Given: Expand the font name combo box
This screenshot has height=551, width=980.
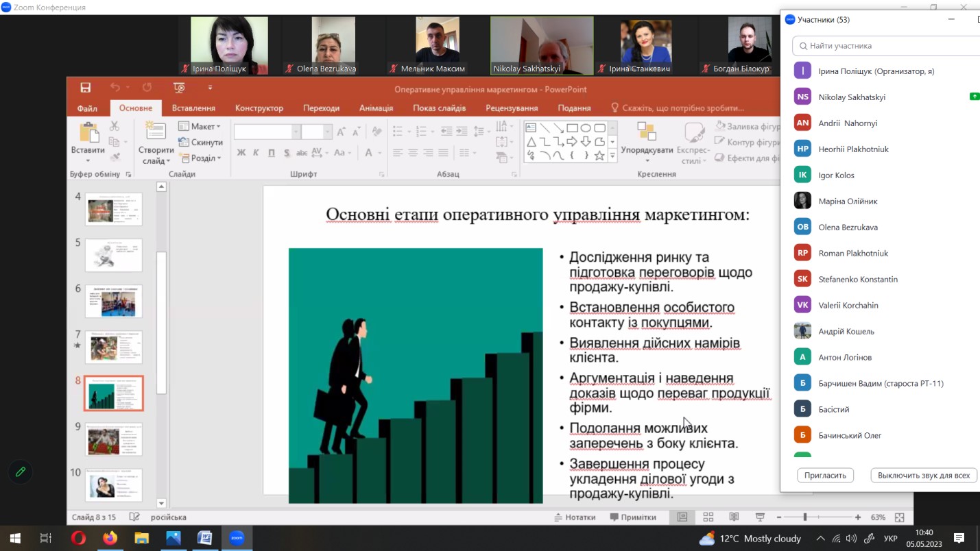Looking at the screenshot, I should [x=296, y=132].
